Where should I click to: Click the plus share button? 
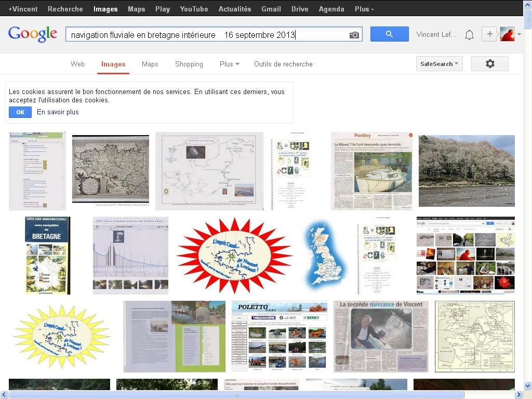click(x=489, y=34)
